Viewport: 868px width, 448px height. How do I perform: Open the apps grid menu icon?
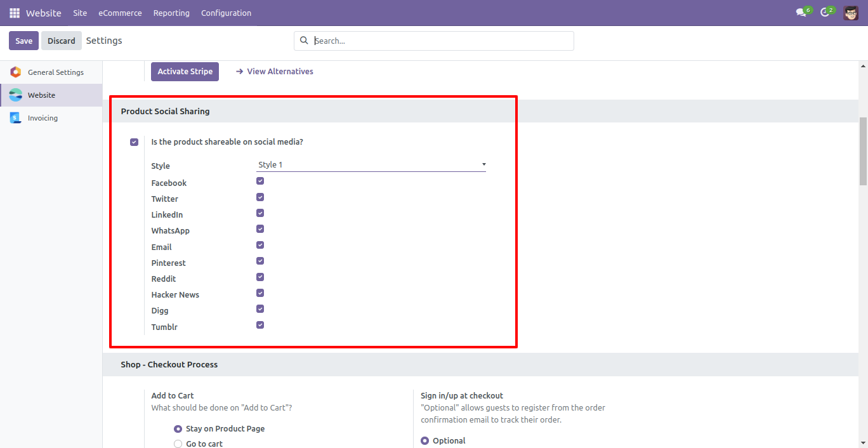pyautogui.click(x=15, y=13)
